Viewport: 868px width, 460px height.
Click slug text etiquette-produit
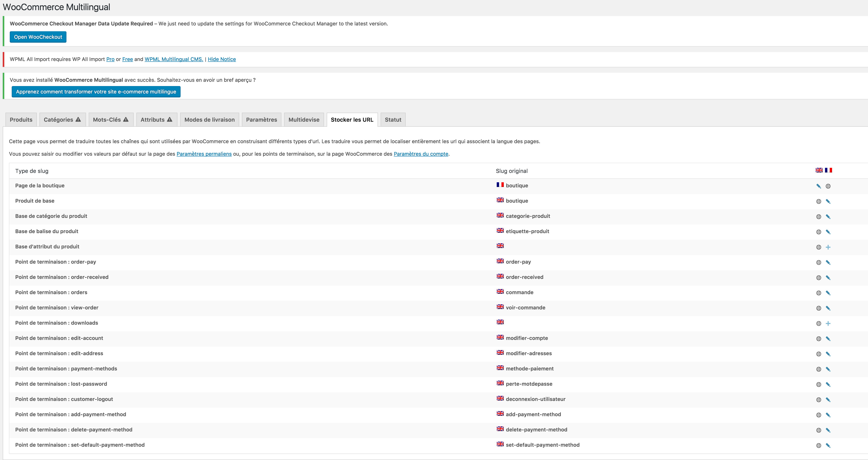(527, 231)
